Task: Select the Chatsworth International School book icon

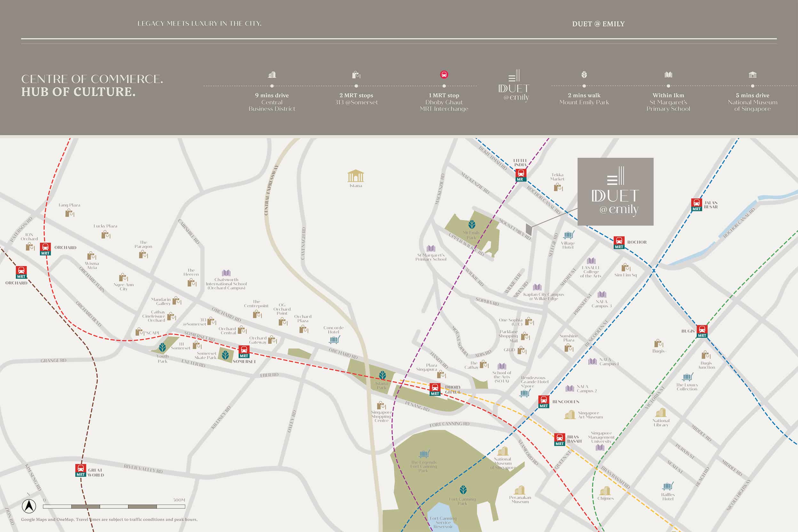Action: click(x=226, y=273)
